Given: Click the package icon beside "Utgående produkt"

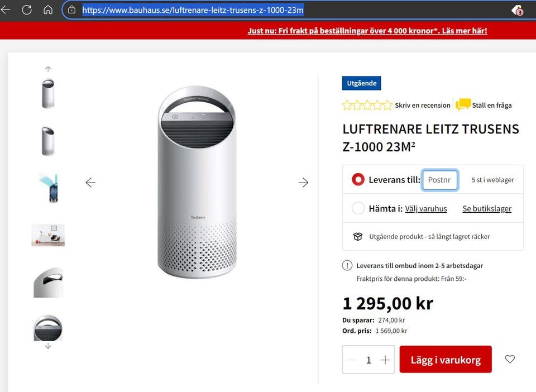Looking at the screenshot, I should pos(357,236).
